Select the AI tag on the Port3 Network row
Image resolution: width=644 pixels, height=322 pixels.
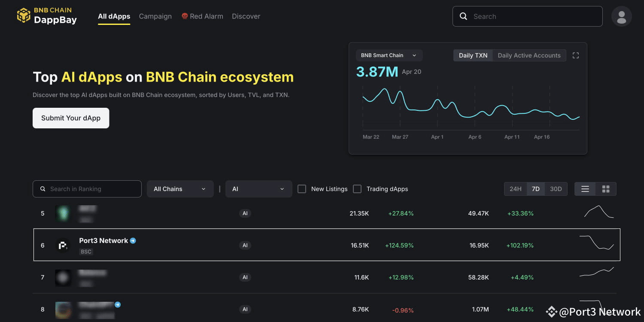245,245
